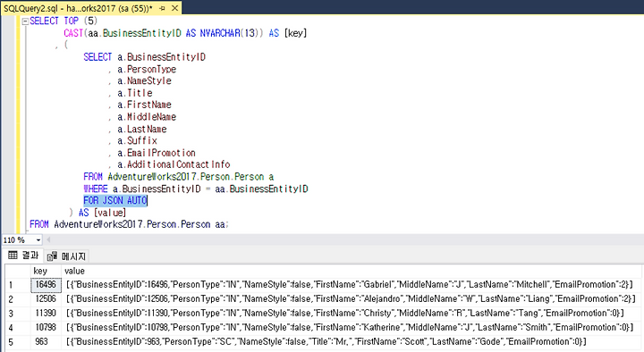Image resolution: width=644 pixels, height=352 pixels.
Task: Click row header number 2
Action: pyautogui.click(x=18, y=299)
